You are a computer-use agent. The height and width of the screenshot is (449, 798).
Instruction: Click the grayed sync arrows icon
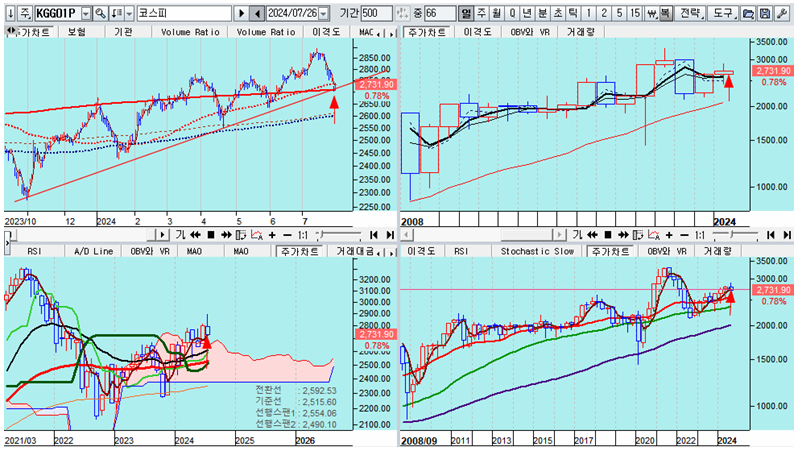(x=402, y=13)
